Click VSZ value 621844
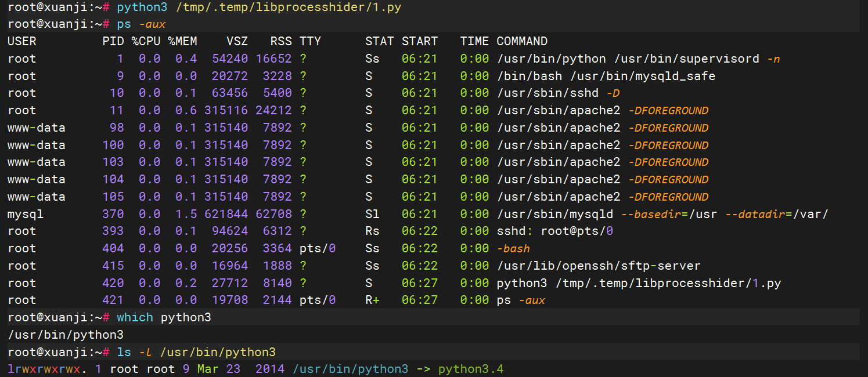Viewport: 868px width, 377px height. 226,214
